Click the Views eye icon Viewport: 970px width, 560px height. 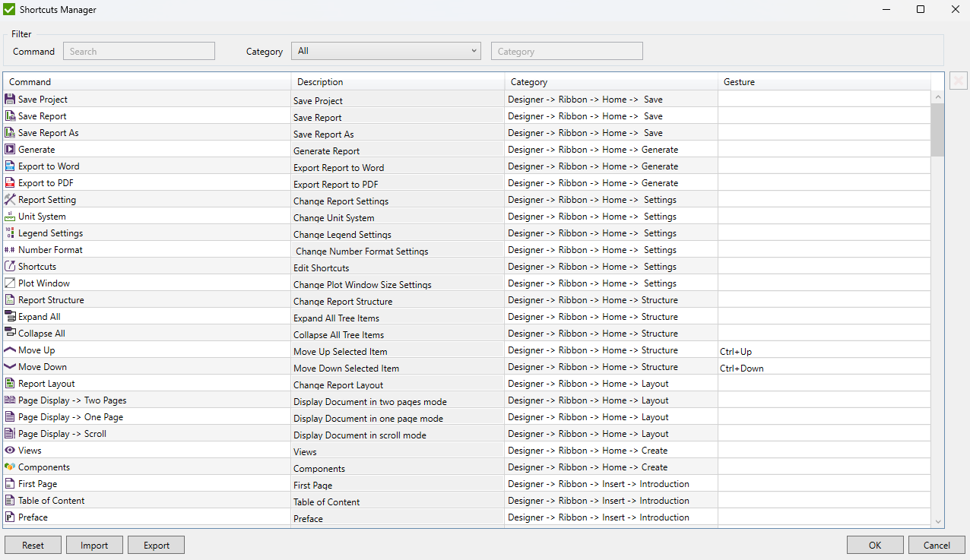(9, 450)
